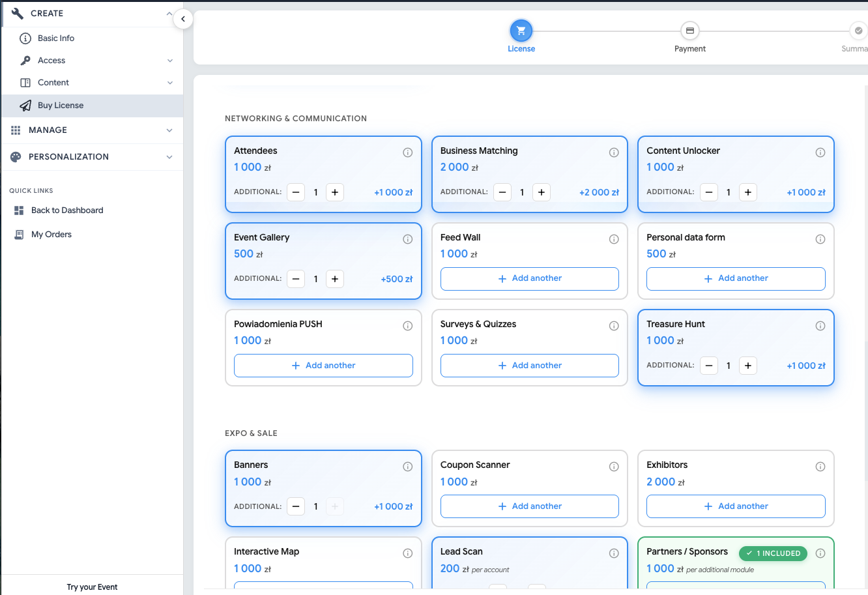Show info for Treasure Hunt module
The height and width of the screenshot is (595, 868).
point(820,326)
